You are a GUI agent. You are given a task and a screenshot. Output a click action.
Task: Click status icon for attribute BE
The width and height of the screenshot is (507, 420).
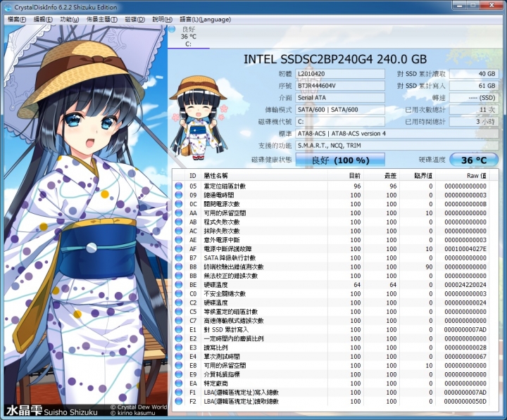coord(178,285)
